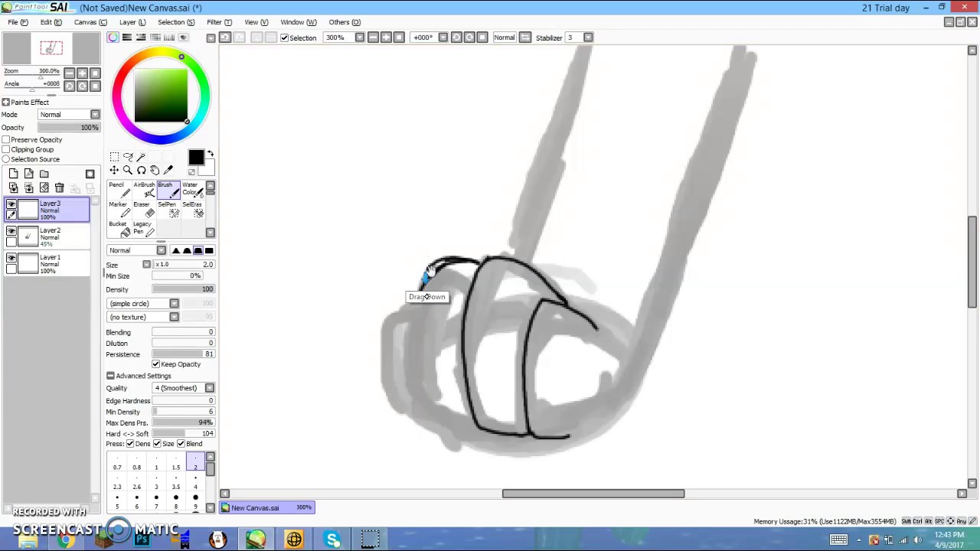Pick a color with the Eyedropper tool
This screenshot has width=980, height=551.
point(168,169)
